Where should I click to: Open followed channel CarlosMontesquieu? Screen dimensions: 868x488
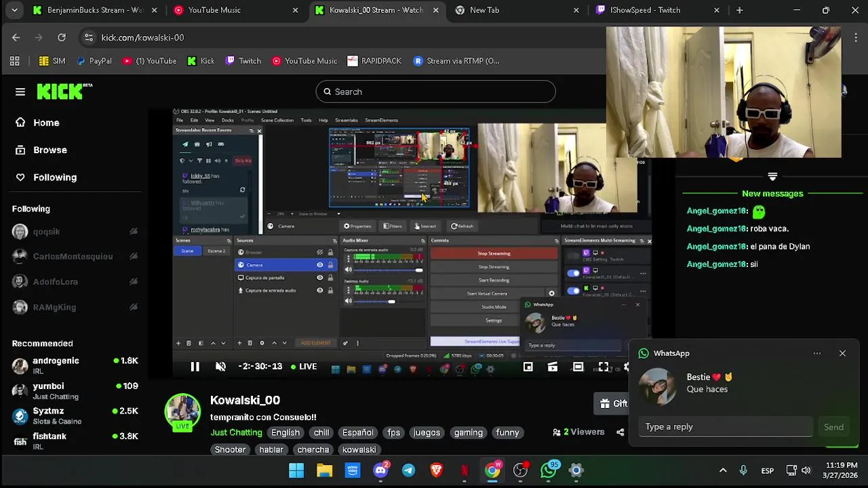coord(73,256)
